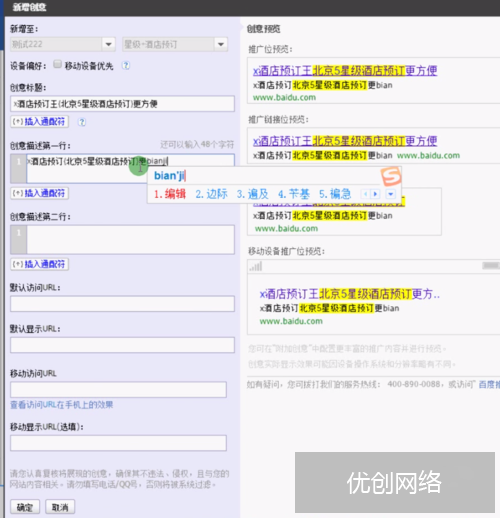
Task: Click the 默认显示URL input field
Action: pos(122,345)
